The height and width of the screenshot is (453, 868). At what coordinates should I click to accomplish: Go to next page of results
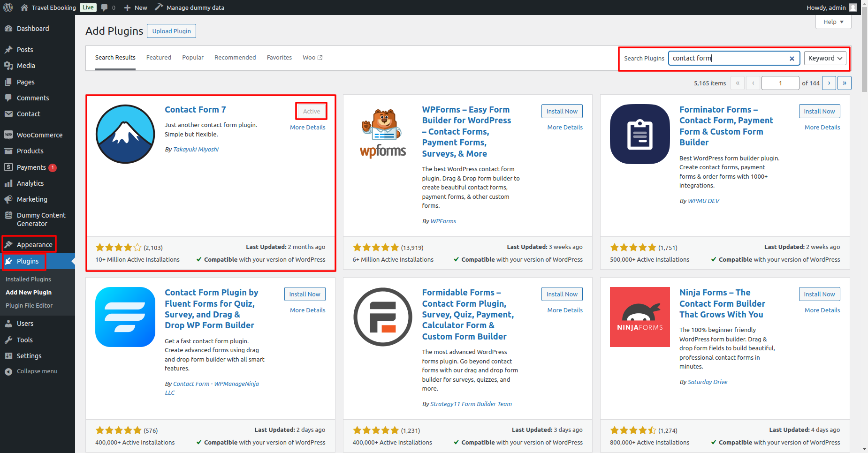point(829,83)
